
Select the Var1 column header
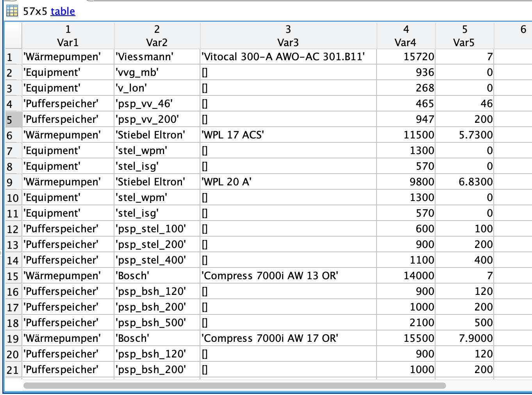tap(68, 36)
